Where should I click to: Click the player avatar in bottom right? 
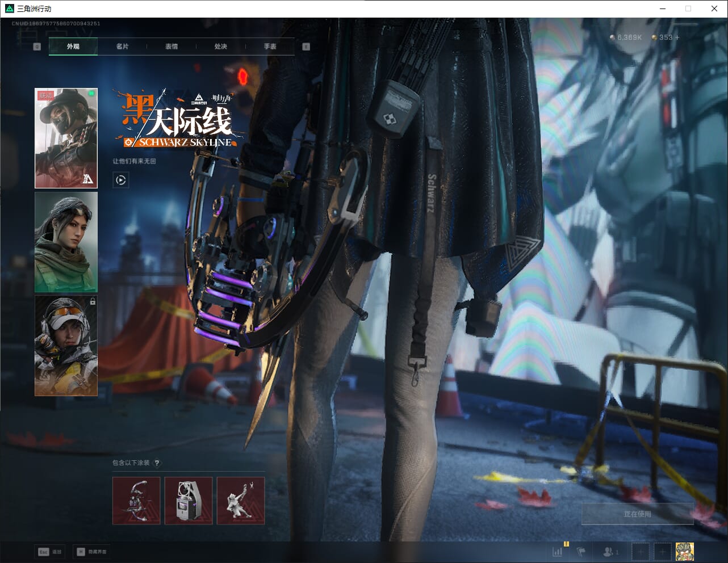[684, 551]
